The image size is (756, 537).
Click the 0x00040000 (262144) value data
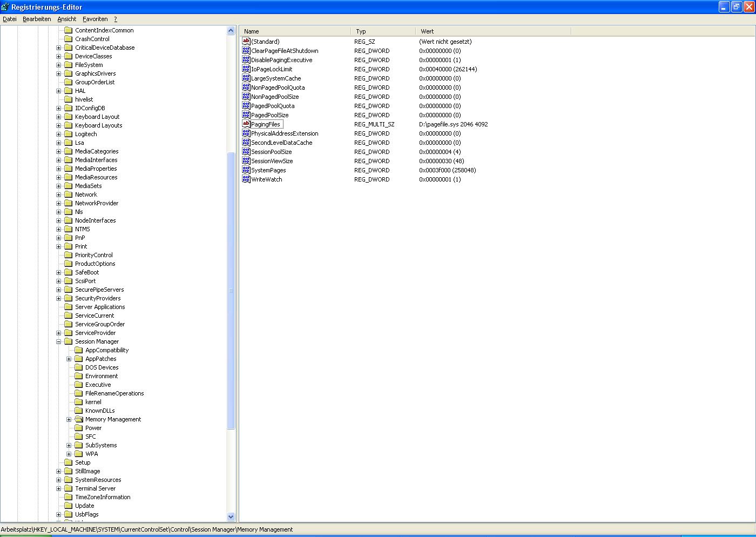(448, 69)
